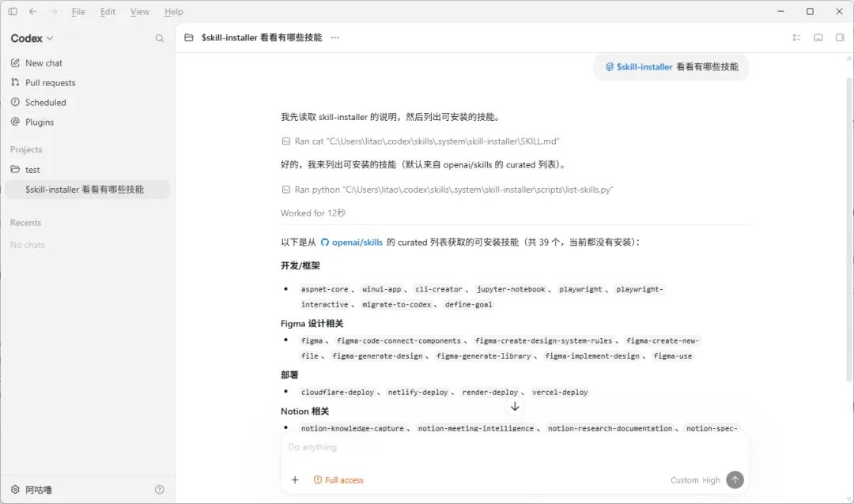Viewport: 854px width, 504px height.
Task: Click the winui-app skill tag
Action: coord(382,290)
